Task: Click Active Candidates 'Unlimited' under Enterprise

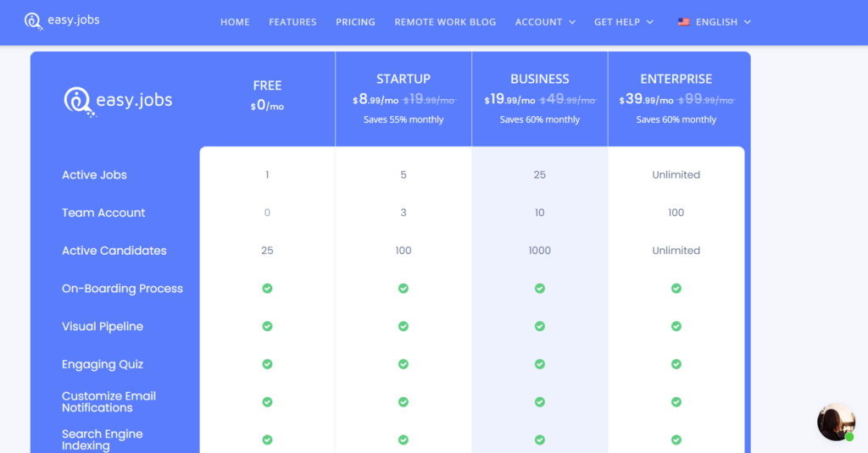Action: pos(676,251)
